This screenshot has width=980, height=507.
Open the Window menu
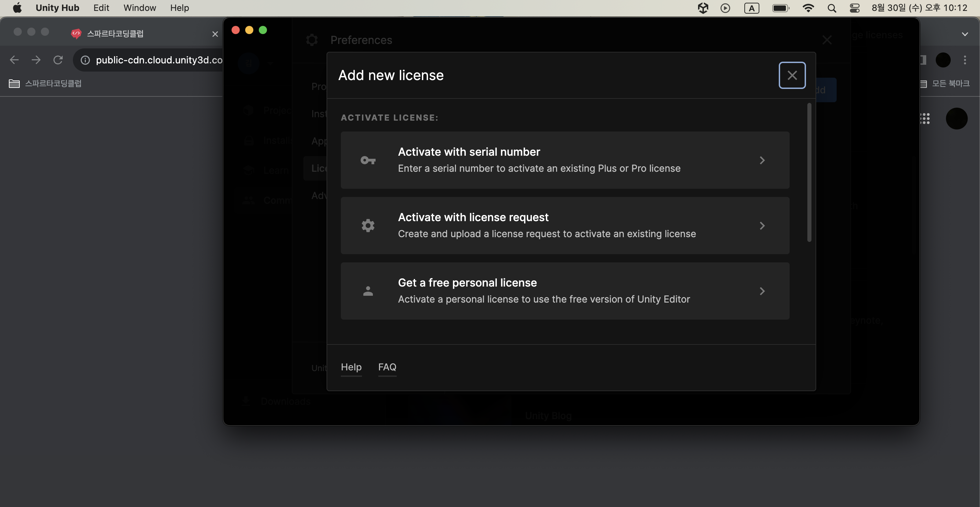point(140,7)
